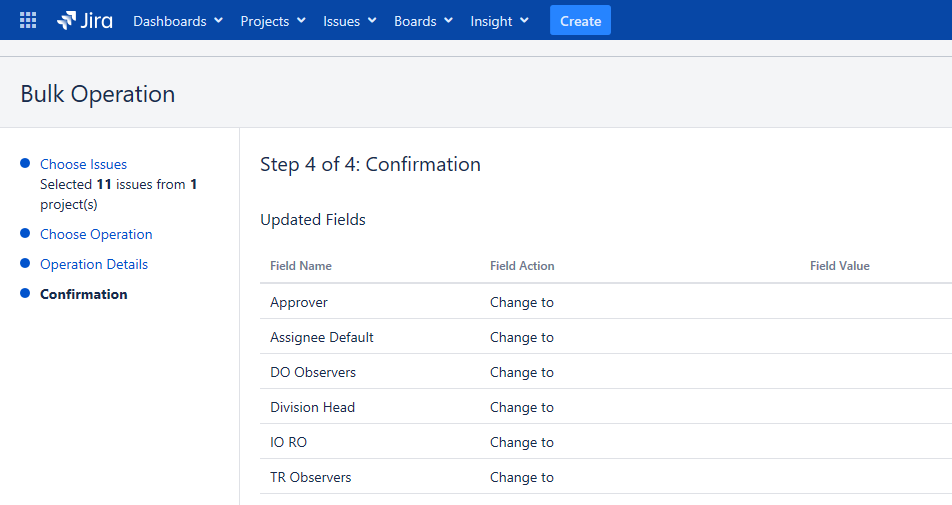Viewport: 952px width, 505px height.
Task: Open the app switcher grid icon
Action: click(28, 21)
